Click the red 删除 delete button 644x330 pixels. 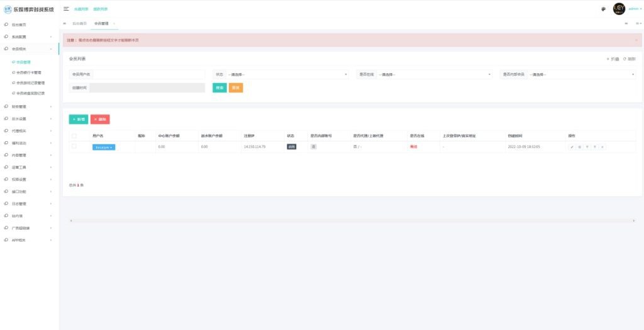click(x=100, y=119)
